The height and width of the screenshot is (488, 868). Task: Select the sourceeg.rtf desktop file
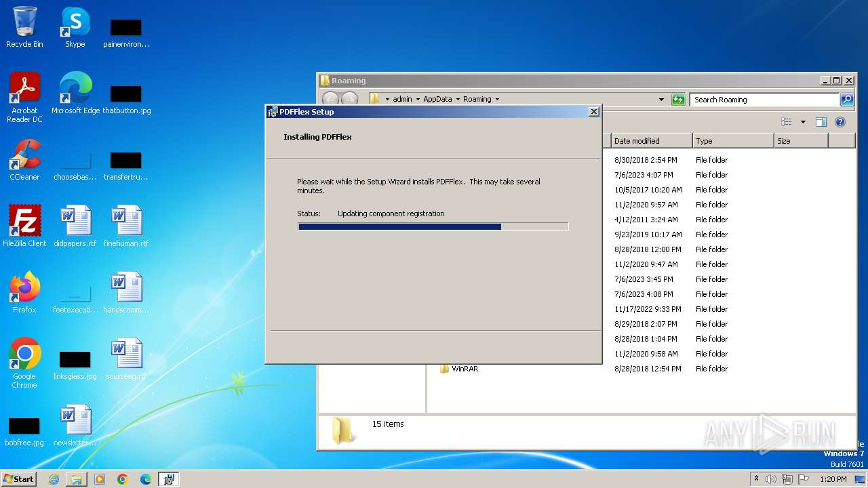tap(126, 359)
